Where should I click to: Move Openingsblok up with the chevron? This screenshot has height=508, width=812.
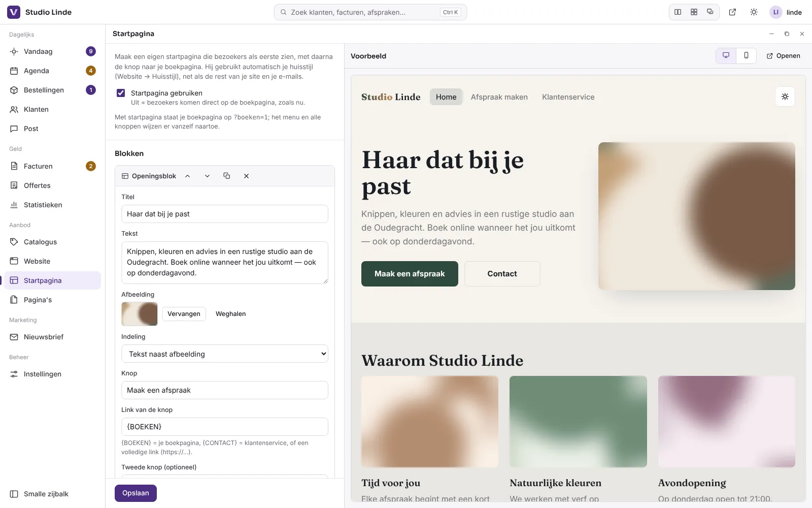coord(187,176)
